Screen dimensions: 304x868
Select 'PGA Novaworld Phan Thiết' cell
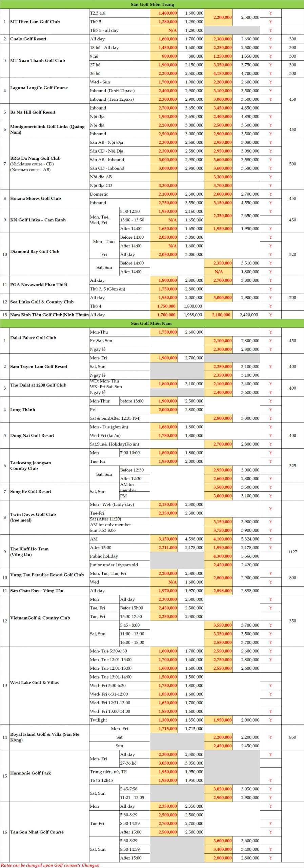[49, 284]
